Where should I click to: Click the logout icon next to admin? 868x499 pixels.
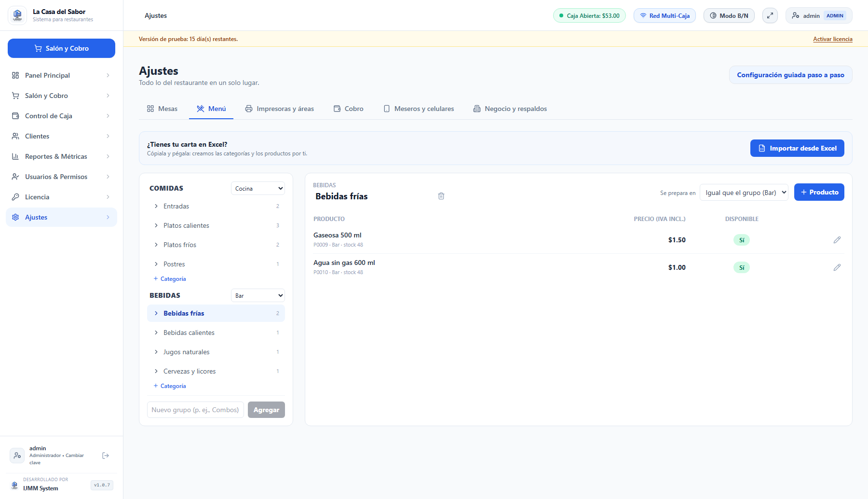(x=106, y=456)
